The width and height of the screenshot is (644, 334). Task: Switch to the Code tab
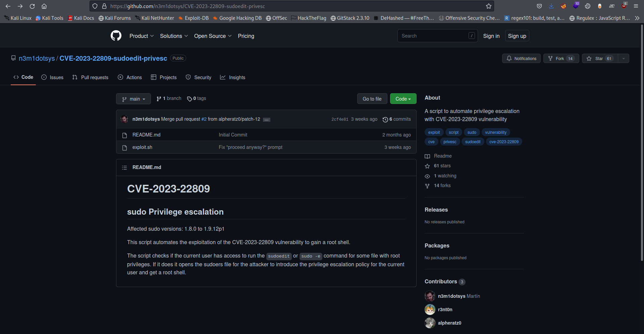coord(23,77)
